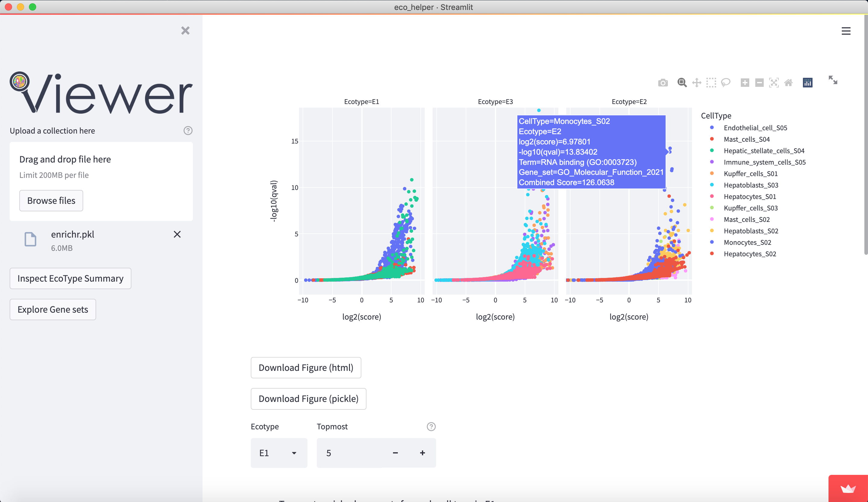This screenshot has width=868, height=502.
Task: Hide Endothelial_cell_S05 trace via legend
Action: (x=755, y=128)
